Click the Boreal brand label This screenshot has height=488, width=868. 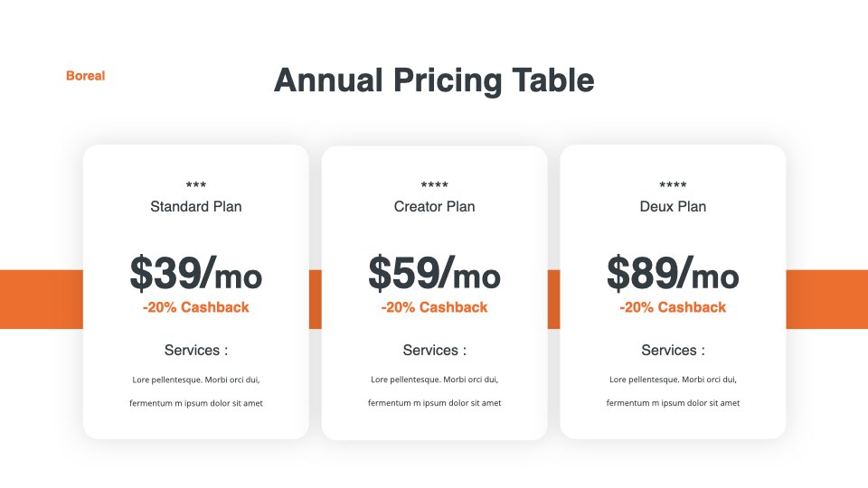click(x=85, y=76)
